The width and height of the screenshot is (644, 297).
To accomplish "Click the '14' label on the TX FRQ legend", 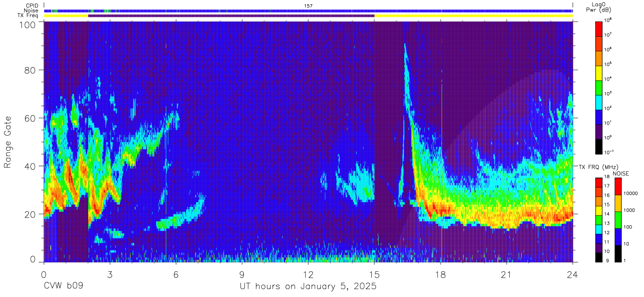I will [608, 215].
